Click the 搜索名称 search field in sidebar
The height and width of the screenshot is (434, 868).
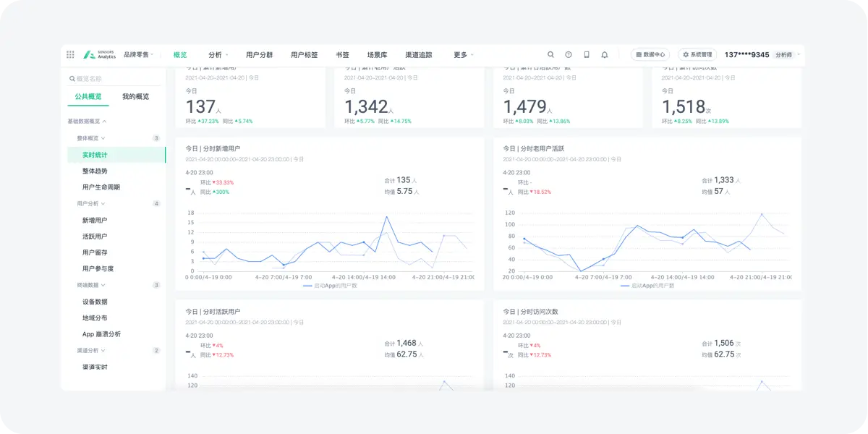point(116,79)
